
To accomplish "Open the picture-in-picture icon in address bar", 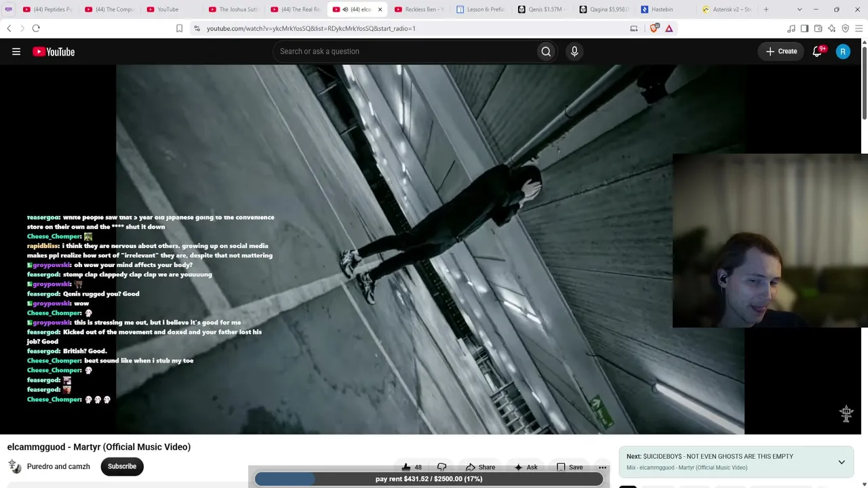I will pyautogui.click(x=634, y=28).
